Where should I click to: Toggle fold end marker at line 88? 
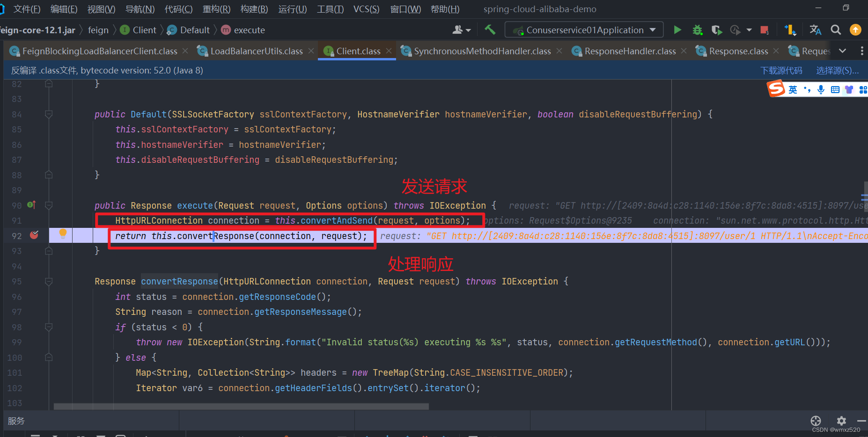[x=49, y=175]
